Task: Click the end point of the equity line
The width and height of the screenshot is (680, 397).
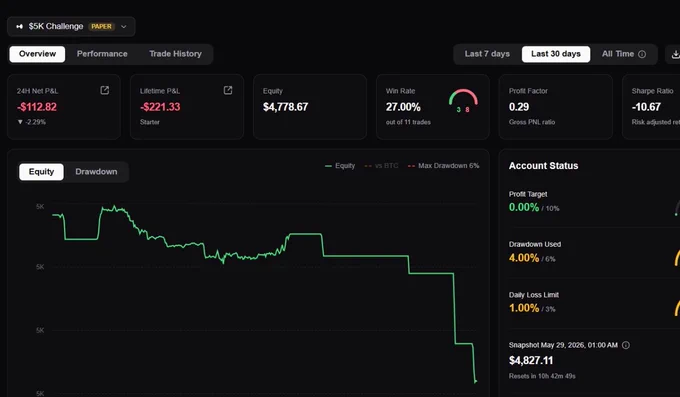Action: [x=476, y=381]
